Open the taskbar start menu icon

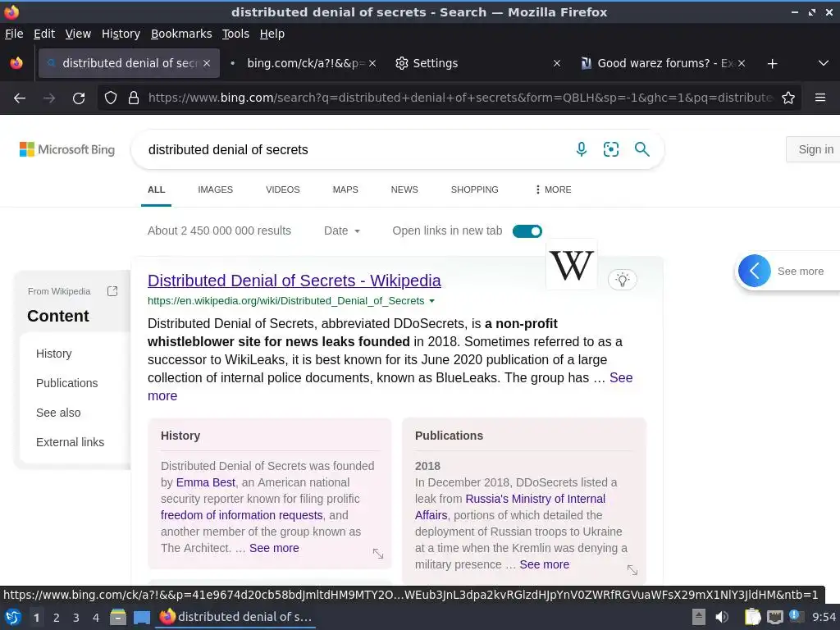click(13, 617)
